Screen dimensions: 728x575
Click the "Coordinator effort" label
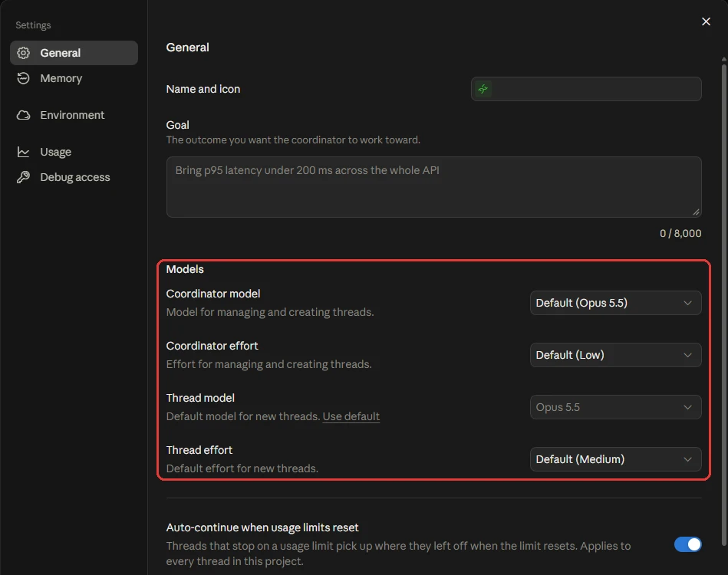[212, 346]
